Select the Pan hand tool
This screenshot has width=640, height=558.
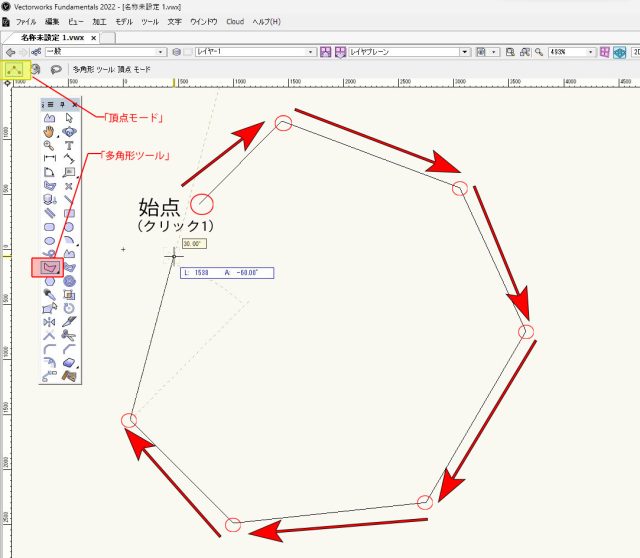point(49,131)
